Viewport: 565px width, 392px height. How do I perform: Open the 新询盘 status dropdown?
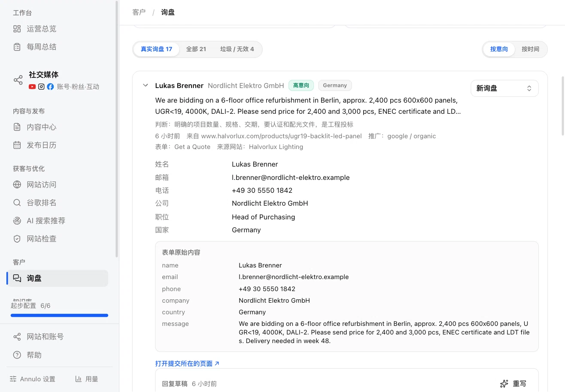[504, 88]
